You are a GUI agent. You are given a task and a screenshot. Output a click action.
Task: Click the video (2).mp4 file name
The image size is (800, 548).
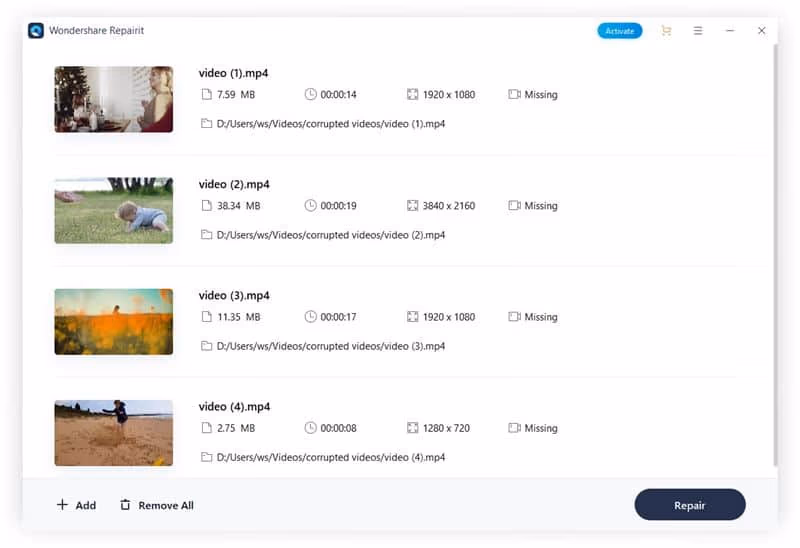click(234, 184)
